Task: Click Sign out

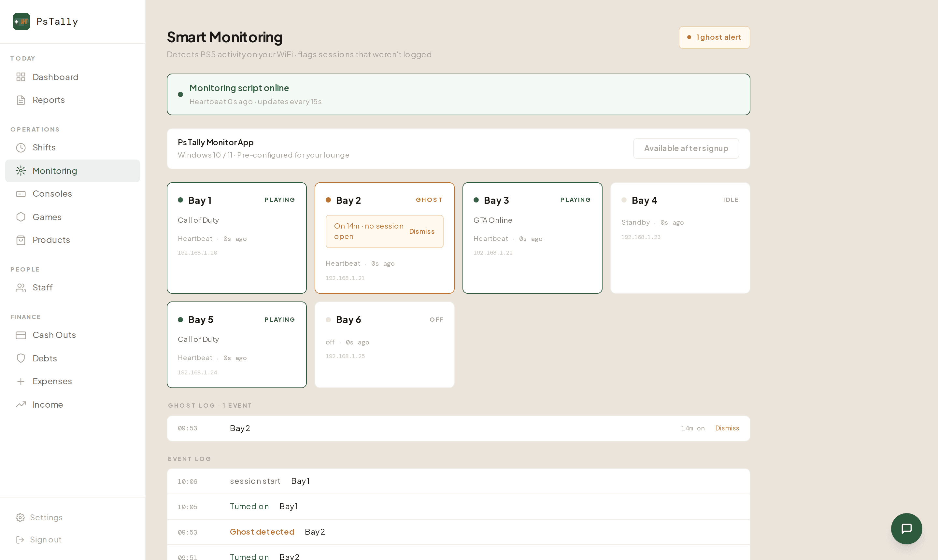Action: (x=73, y=539)
